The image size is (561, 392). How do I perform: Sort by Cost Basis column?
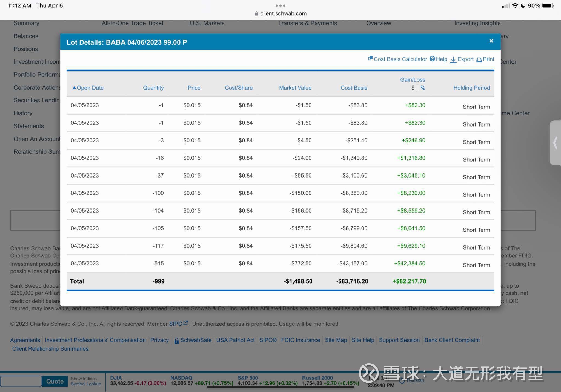click(354, 88)
